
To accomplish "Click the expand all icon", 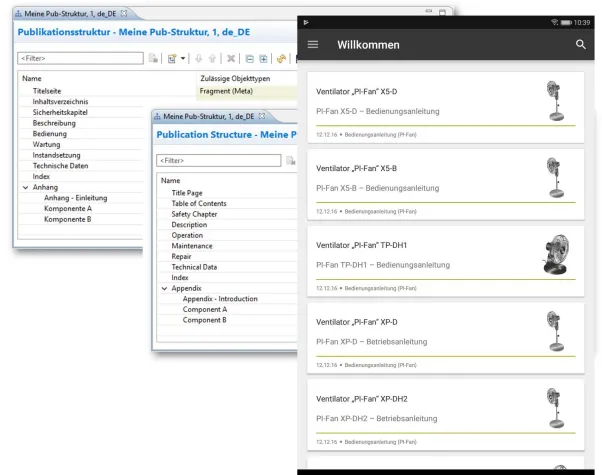I will [x=263, y=59].
